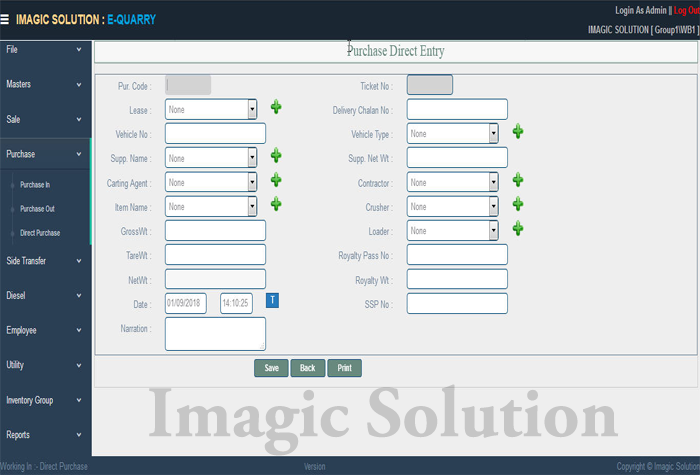
Task: Open the Crusher dropdown
Action: coord(453,206)
